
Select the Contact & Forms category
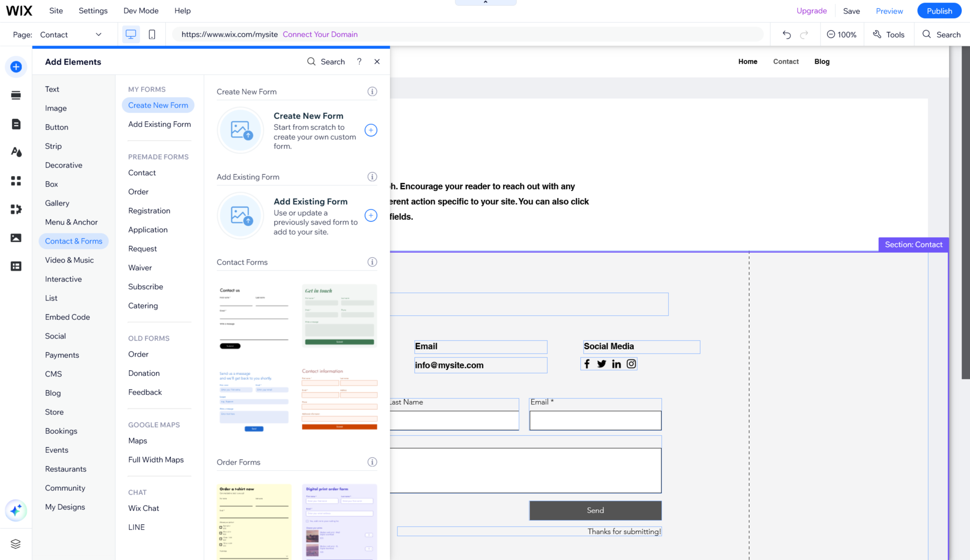coord(73,241)
